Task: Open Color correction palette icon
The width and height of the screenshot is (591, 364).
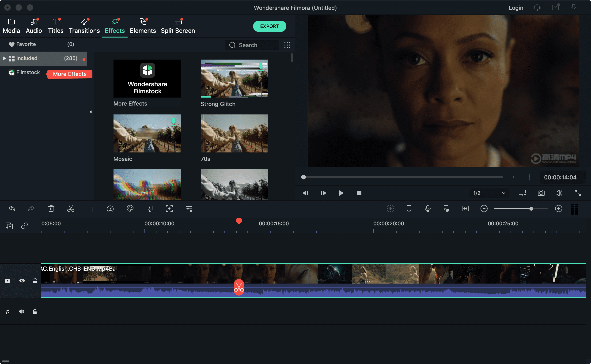Action: click(130, 209)
